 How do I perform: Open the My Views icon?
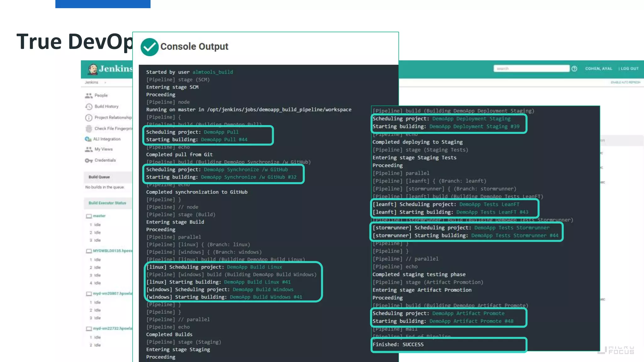click(89, 149)
